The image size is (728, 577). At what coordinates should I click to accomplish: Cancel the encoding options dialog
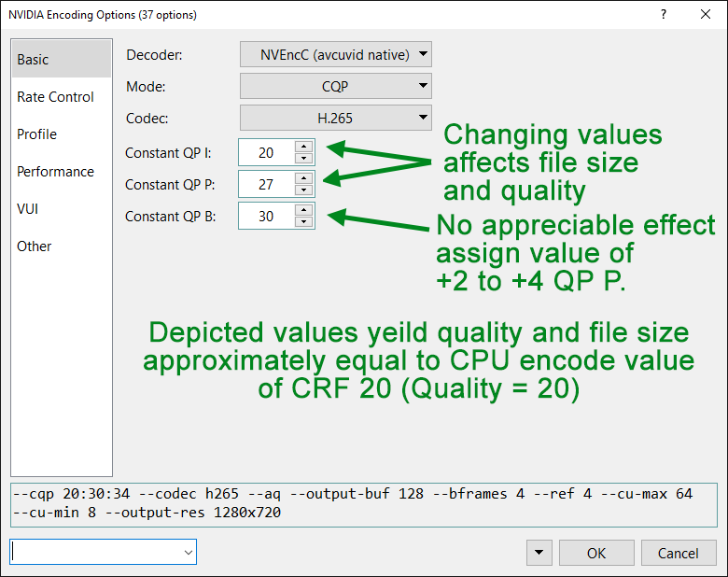[679, 553]
